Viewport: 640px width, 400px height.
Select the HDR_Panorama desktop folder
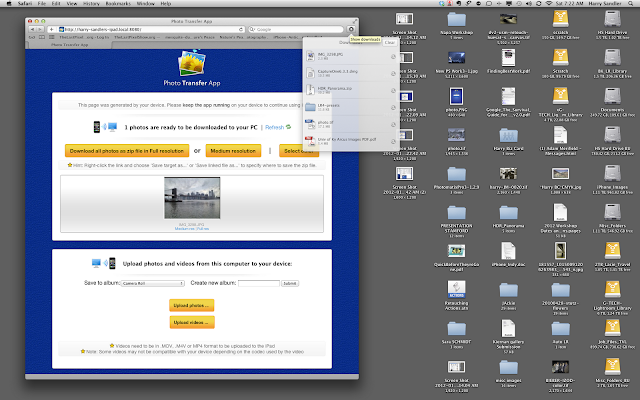pos(508,213)
